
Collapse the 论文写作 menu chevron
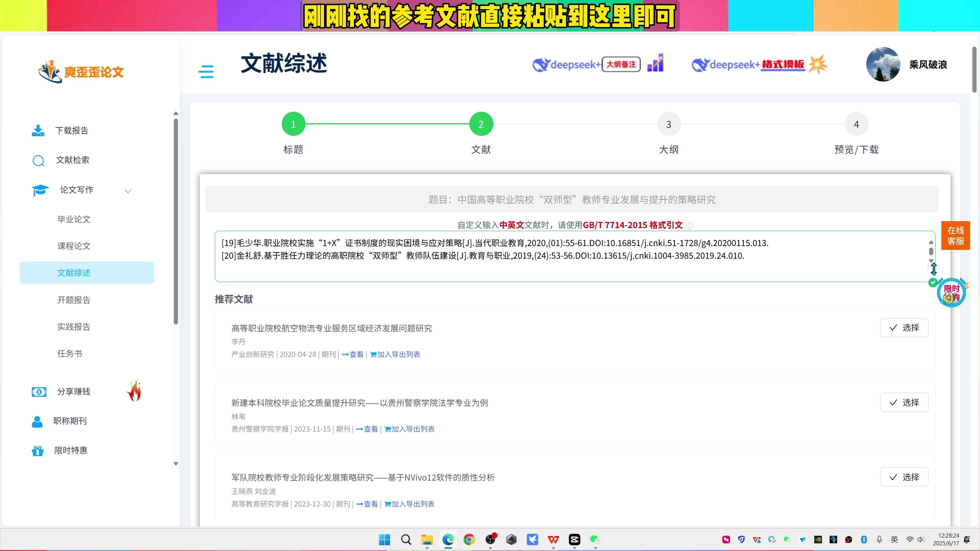pyautogui.click(x=128, y=191)
